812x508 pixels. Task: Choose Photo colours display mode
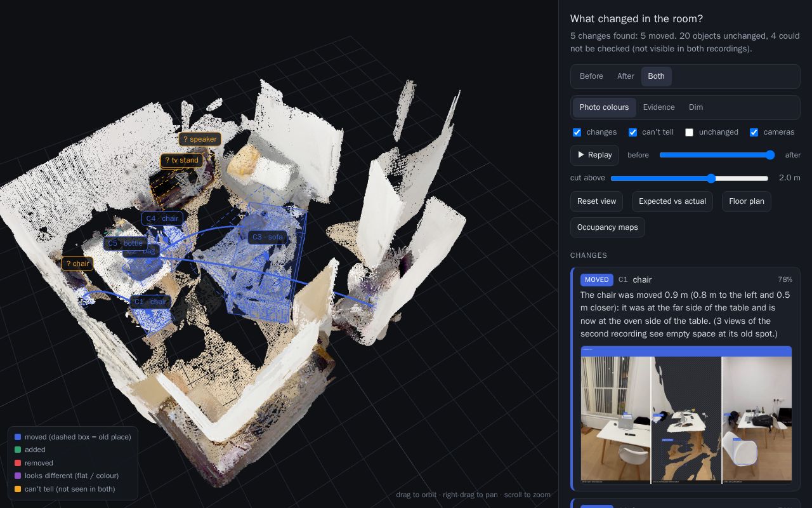[604, 107]
